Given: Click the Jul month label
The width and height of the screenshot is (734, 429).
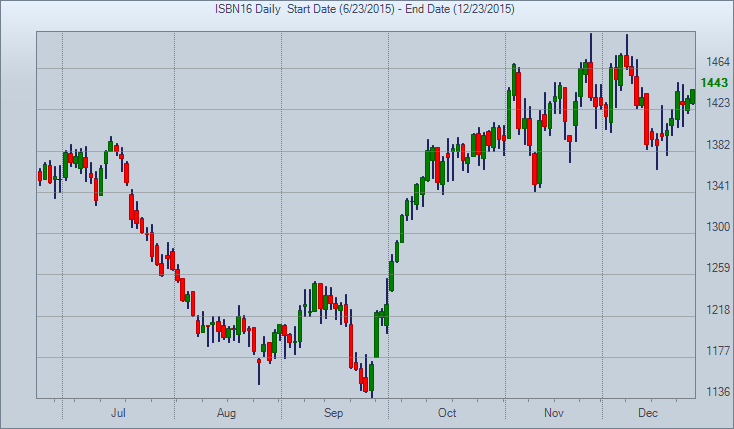Looking at the screenshot, I should click(x=118, y=413).
